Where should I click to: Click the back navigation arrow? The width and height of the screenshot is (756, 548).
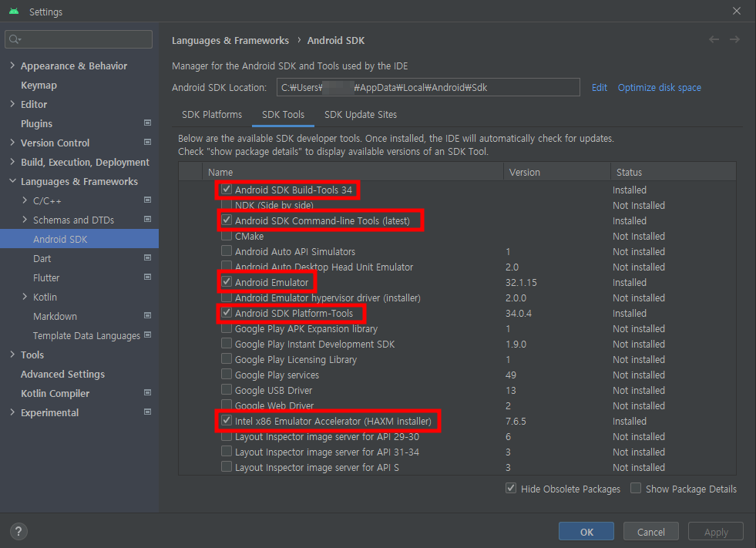click(x=714, y=39)
